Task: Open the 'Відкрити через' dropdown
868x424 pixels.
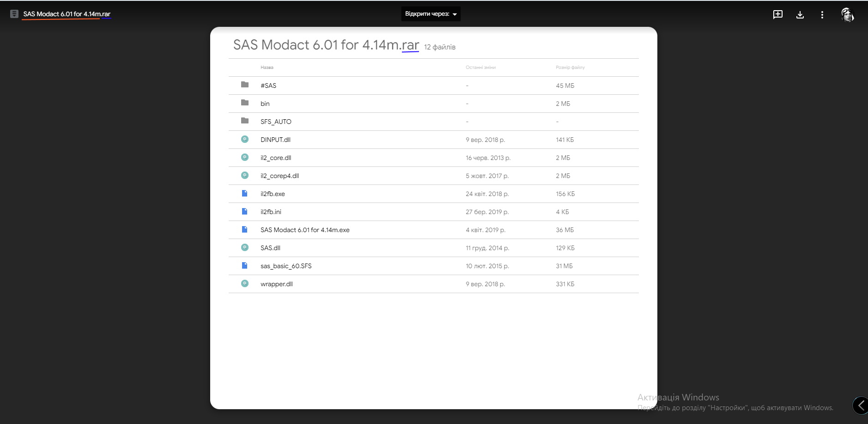Action: click(431, 14)
